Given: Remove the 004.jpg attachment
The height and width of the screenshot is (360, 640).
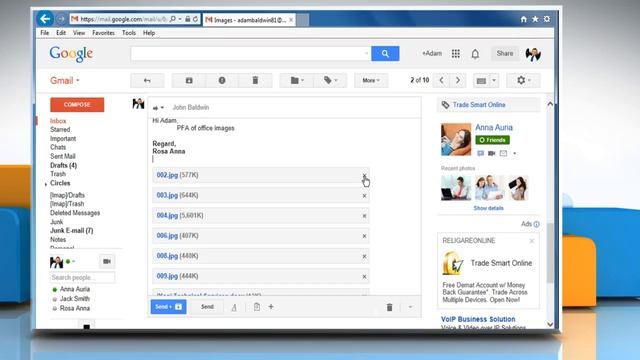Looking at the screenshot, I should pos(364,216).
